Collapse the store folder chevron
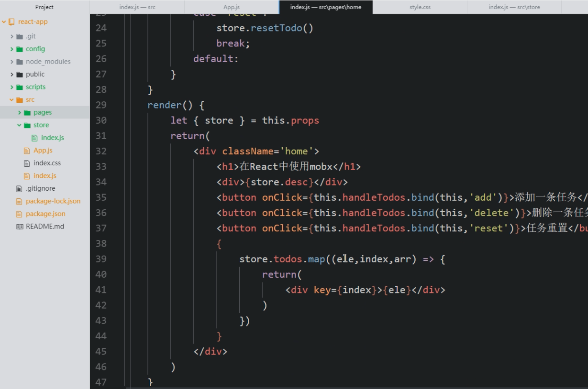The height and width of the screenshot is (389, 588). click(x=20, y=125)
